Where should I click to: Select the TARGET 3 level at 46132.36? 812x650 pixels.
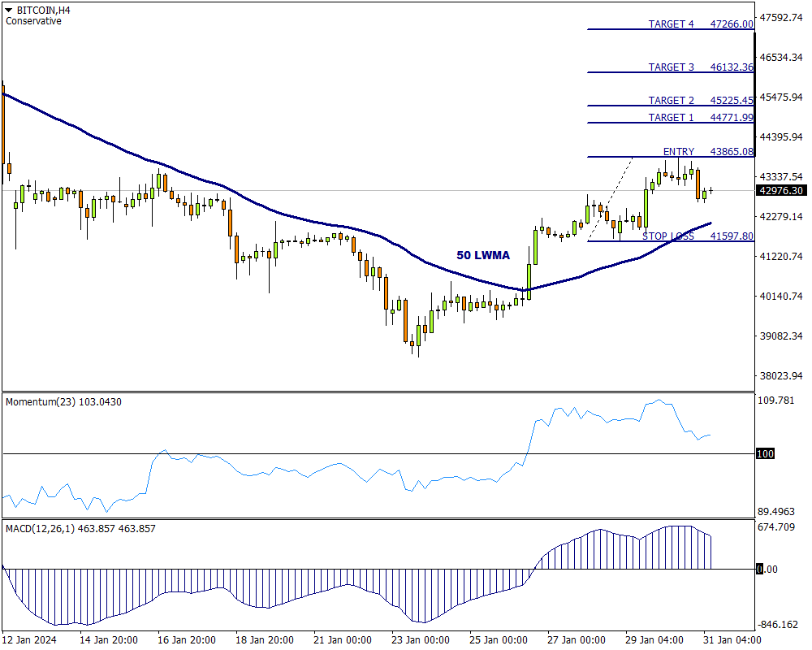(731, 67)
